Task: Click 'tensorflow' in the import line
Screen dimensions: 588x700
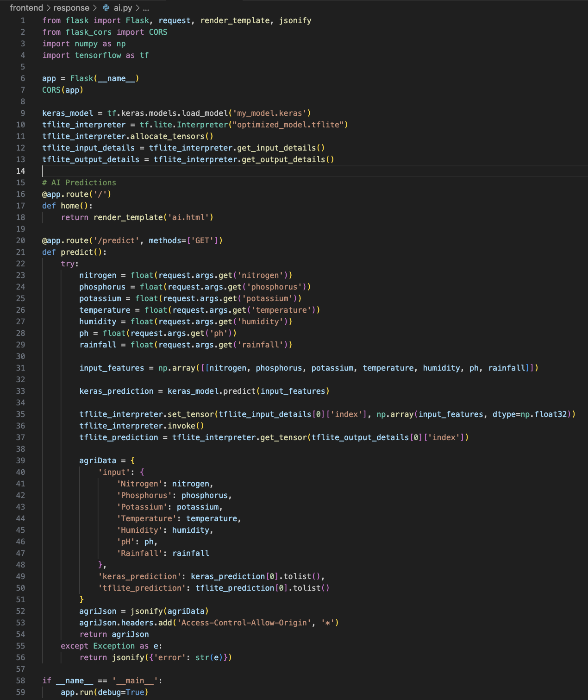Action: (98, 55)
